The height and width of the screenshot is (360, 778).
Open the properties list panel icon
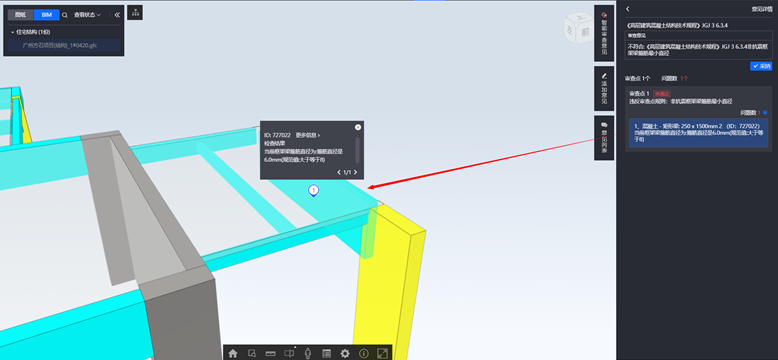pos(326,353)
